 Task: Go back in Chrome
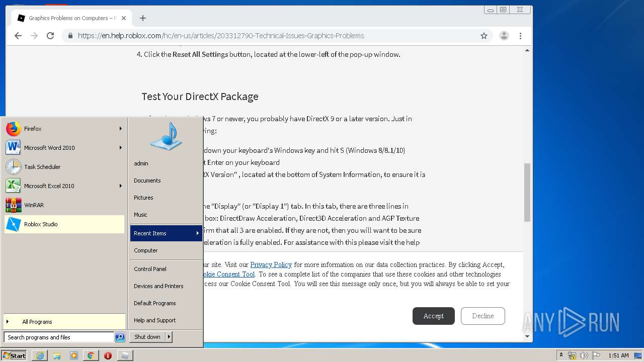point(18,36)
